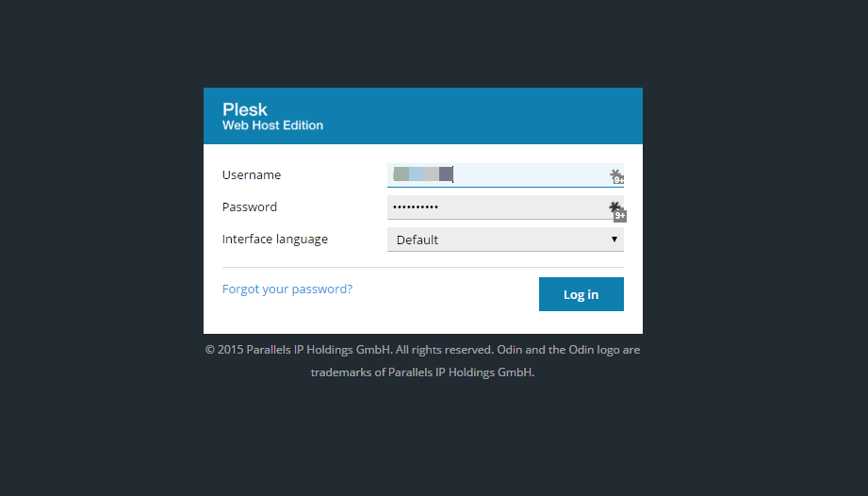Click the 9+ badge beside the Password field
The image size is (868, 496).
(620, 216)
